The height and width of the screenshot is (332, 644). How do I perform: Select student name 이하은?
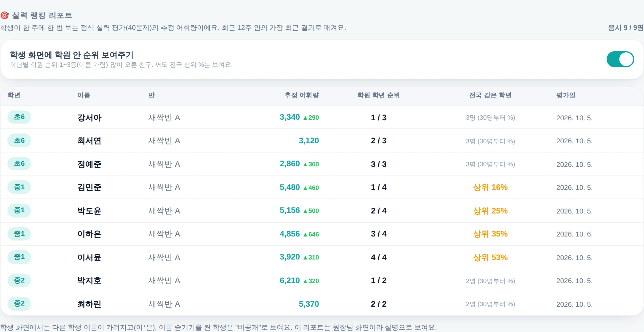tap(89, 234)
